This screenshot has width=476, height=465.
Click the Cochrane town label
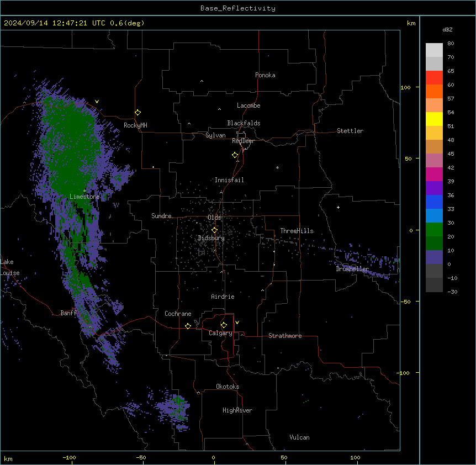(x=178, y=314)
